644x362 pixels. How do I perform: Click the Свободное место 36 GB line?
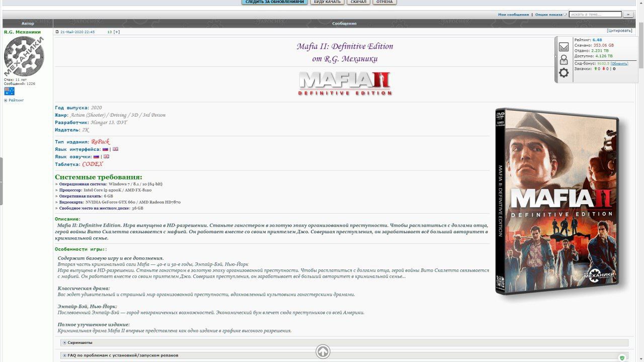pos(99,208)
